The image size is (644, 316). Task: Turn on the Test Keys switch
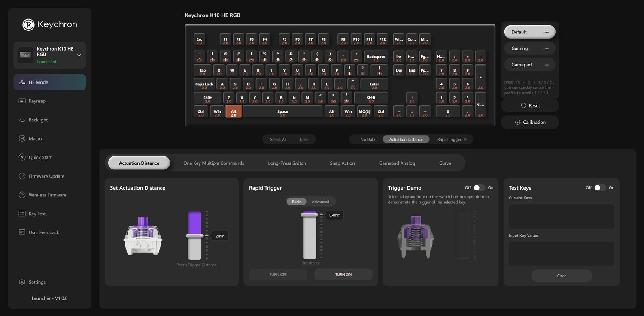[600, 188]
